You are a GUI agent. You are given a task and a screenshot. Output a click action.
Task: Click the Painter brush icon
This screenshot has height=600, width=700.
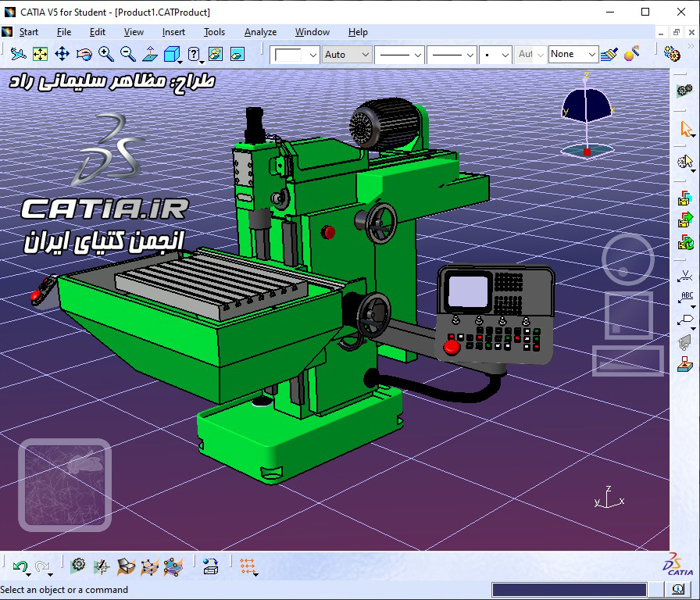[x=609, y=55]
